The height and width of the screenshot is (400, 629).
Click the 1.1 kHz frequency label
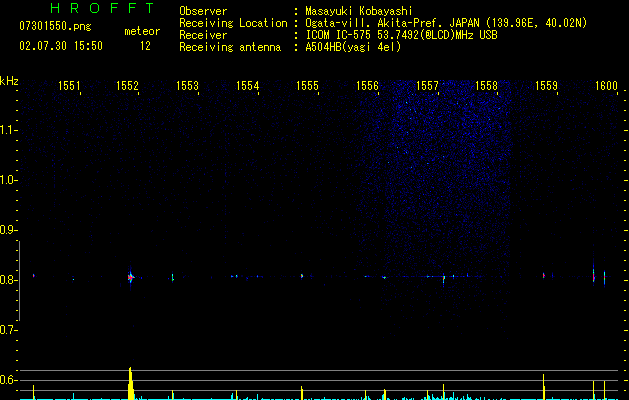pyautogui.click(x=8, y=130)
